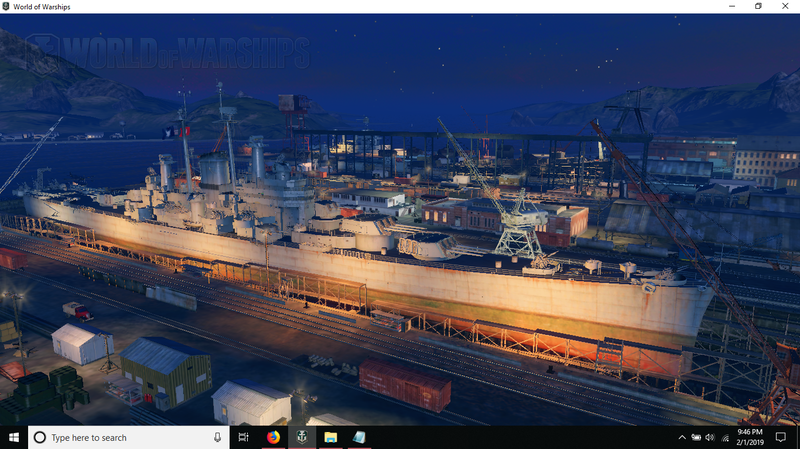Expand the hidden system tray icons

[x=682, y=437]
